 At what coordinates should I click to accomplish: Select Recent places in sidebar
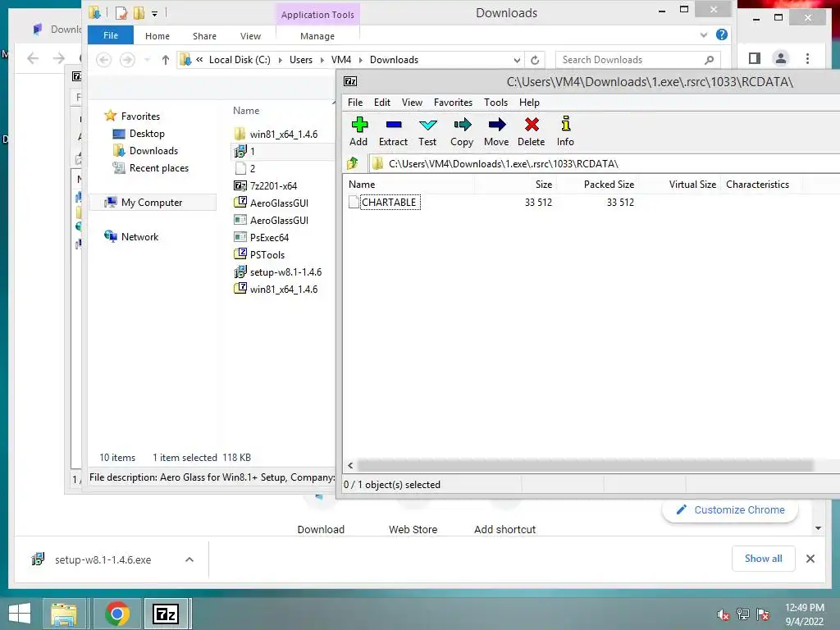tap(158, 167)
